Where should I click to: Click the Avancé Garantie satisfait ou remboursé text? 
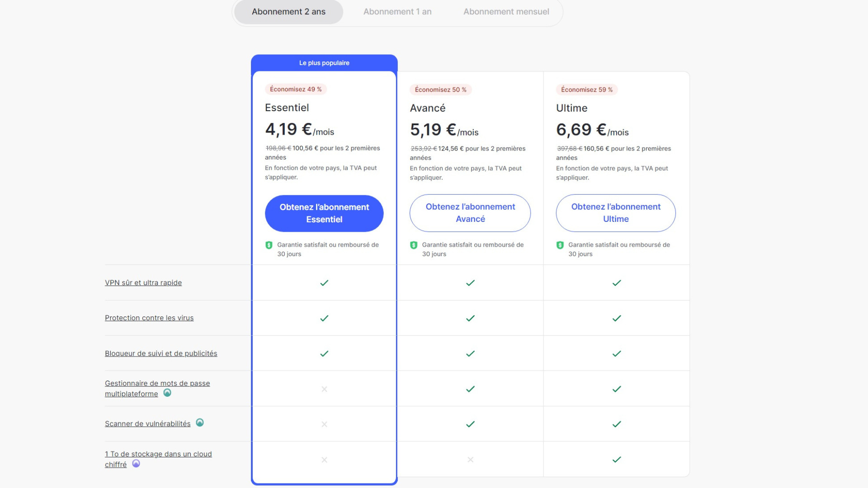pyautogui.click(x=473, y=249)
